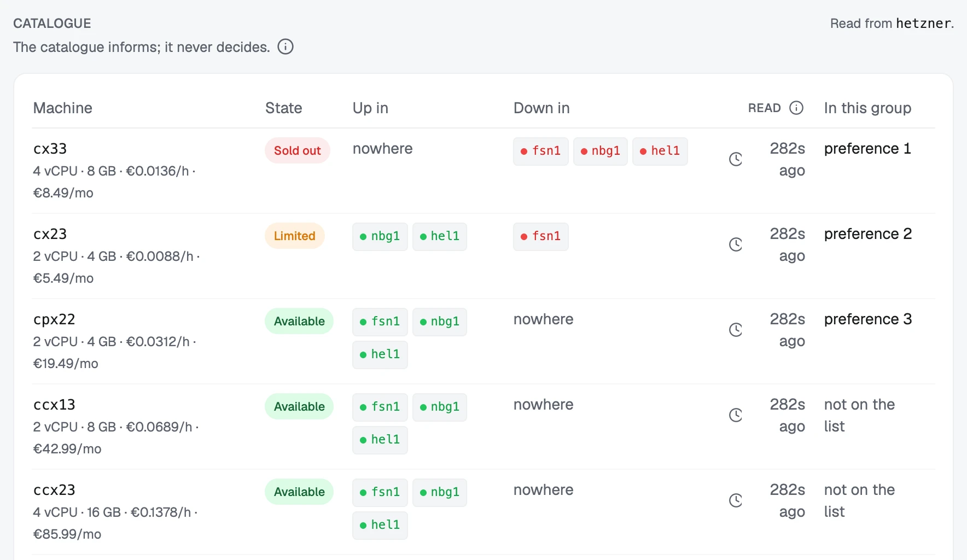The height and width of the screenshot is (560, 967).
Task: Select the green nbg1 chip in ccx13 row
Action: coord(440,407)
